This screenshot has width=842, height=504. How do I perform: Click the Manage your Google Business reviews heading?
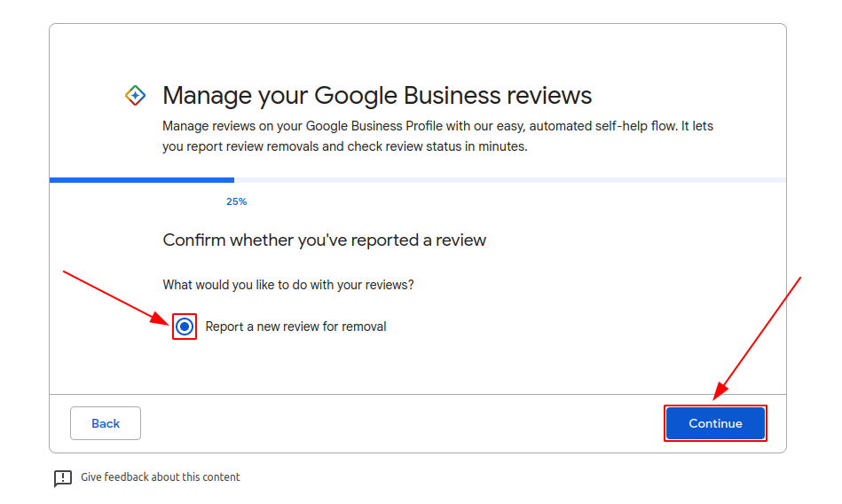pyautogui.click(x=377, y=96)
